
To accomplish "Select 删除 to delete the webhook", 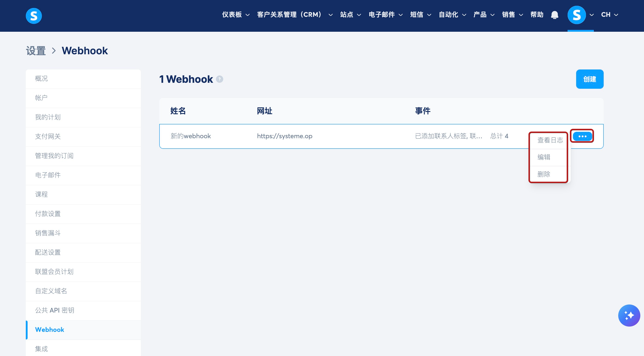I will click(544, 174).
